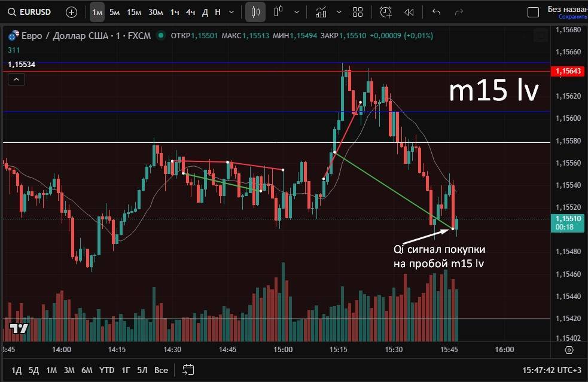Screen dimensions: 588x382
Task: Click the 15:47:42 UTC+3 timezone button
Action: [x=550, y=370]
